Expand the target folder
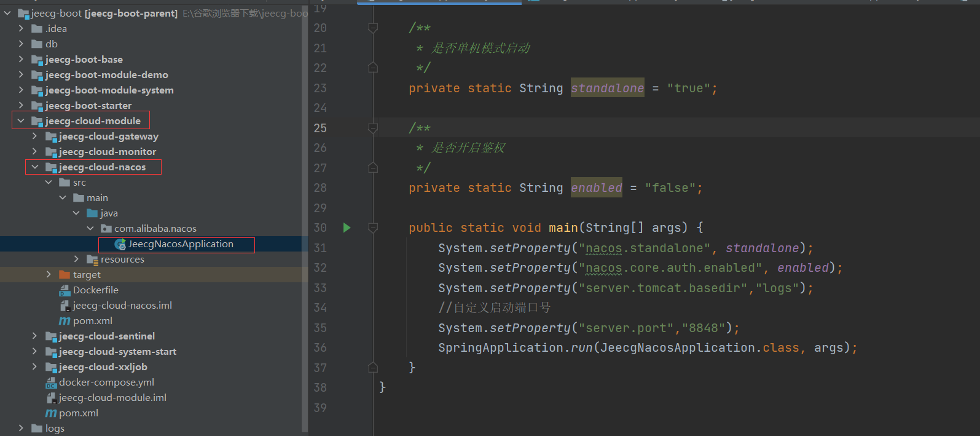 (x=49, y=274)
